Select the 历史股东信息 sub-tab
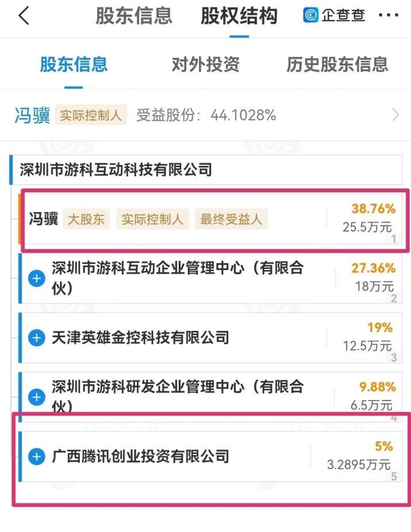This screenshot has height=532, width=411. coord(337,64)
